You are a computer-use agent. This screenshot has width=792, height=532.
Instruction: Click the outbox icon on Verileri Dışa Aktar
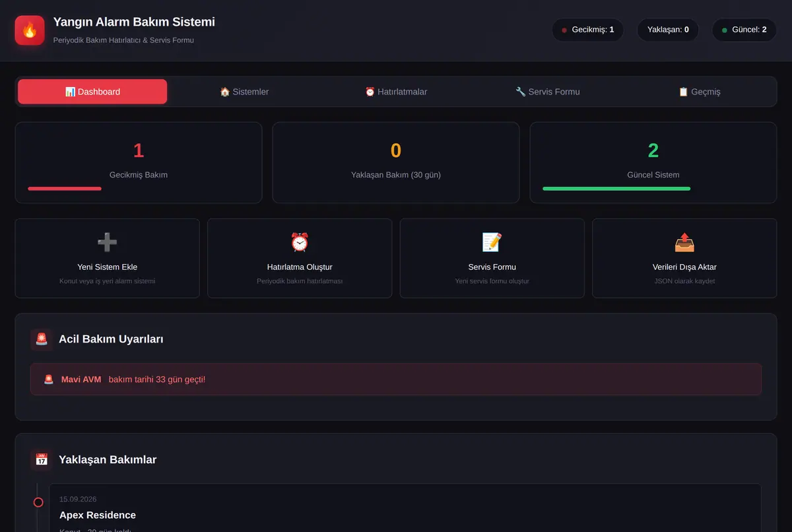pyautogui.click(x=684, y=242)
